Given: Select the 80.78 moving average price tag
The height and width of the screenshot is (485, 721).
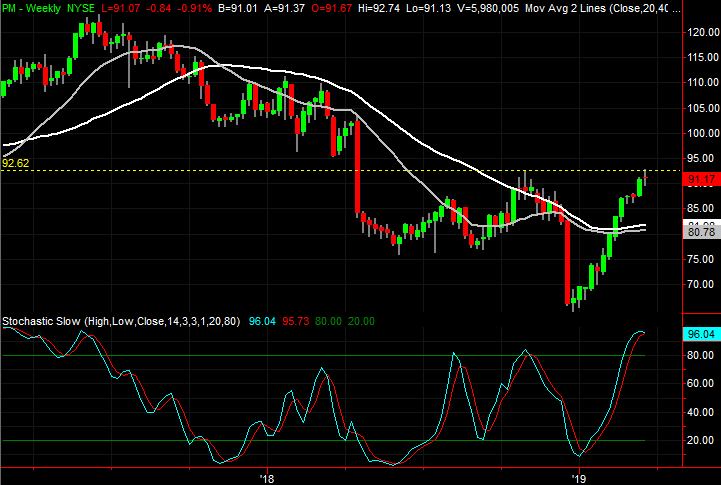Looking at the screenshot, I should 700,233.
